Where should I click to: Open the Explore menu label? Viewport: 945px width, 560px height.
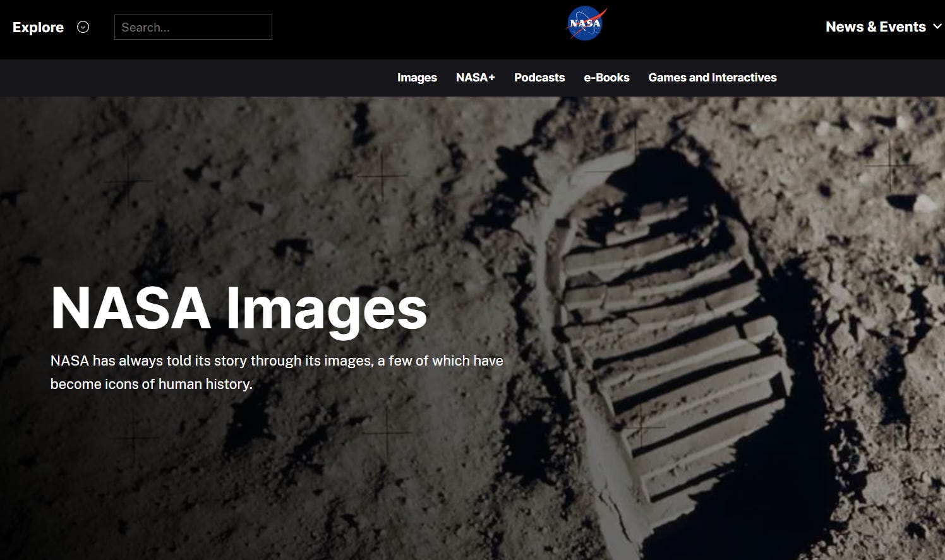tap(38, 27)
